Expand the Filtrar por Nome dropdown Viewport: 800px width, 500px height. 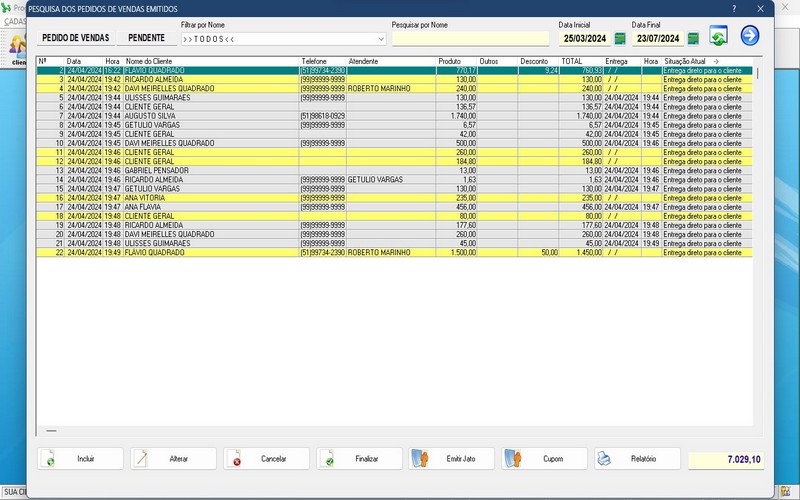(x=381, y=39)
